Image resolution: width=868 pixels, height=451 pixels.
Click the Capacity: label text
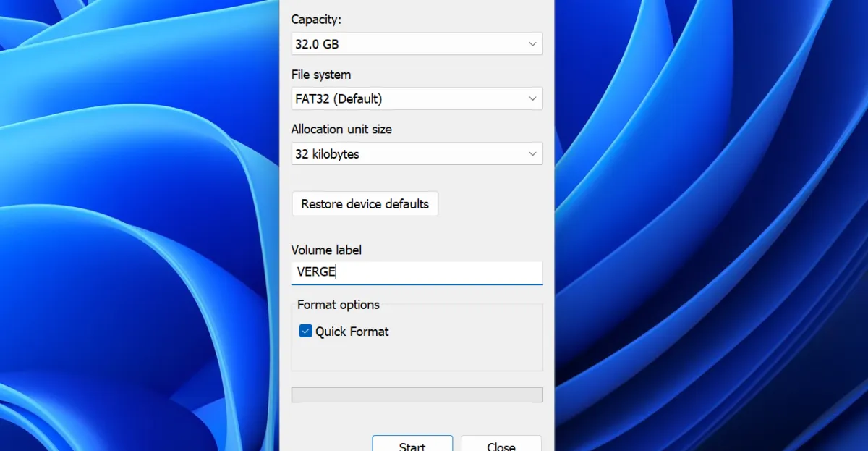pos(316,20)
